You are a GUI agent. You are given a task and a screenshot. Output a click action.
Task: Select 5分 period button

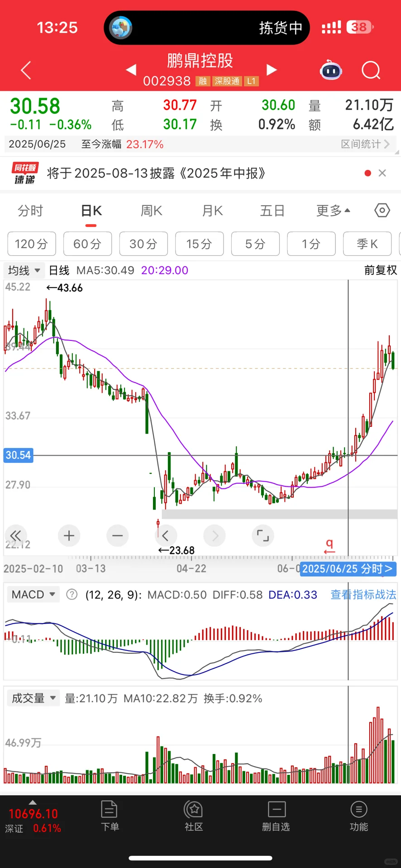(255, 244)
